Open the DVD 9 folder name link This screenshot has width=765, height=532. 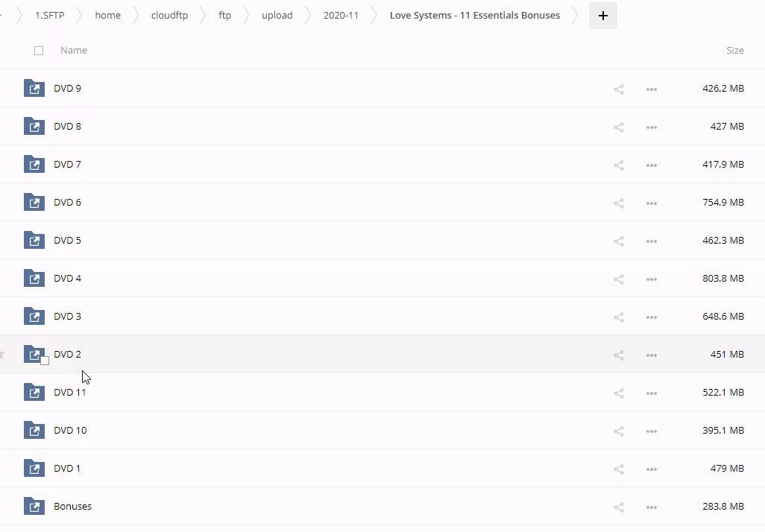pyautogui.click(x=67, y=89)
